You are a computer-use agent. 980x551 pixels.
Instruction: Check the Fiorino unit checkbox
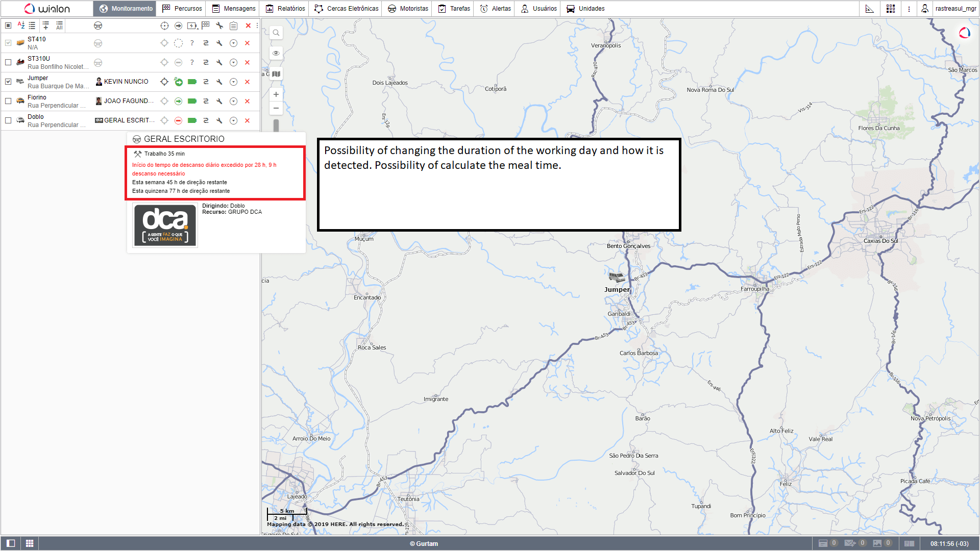[8, 101]
